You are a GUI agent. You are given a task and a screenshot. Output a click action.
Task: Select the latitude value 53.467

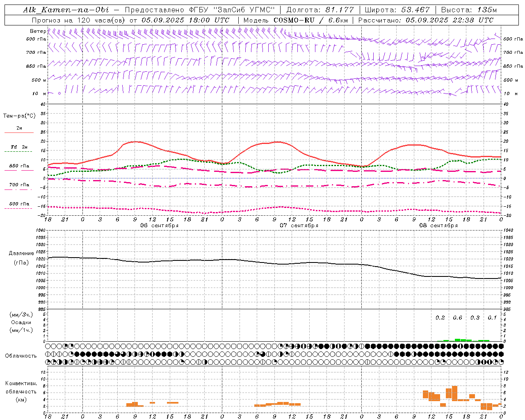(x=415, y=10)
